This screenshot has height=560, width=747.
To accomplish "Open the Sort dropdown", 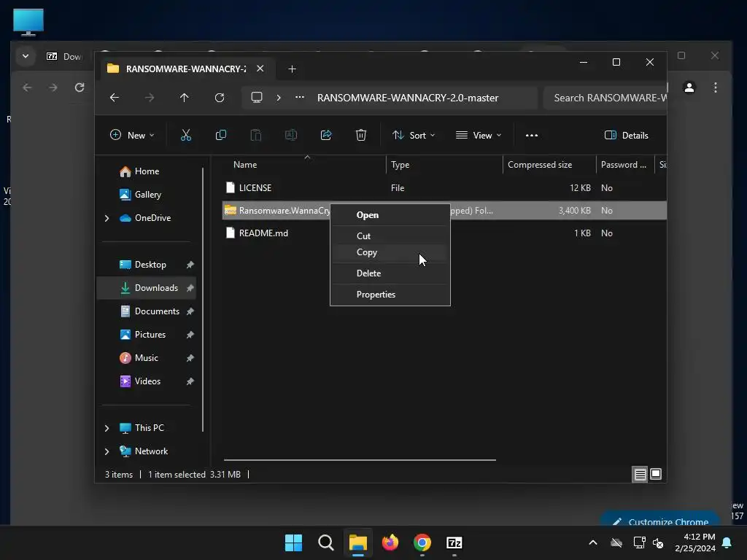I will [414, 135].
